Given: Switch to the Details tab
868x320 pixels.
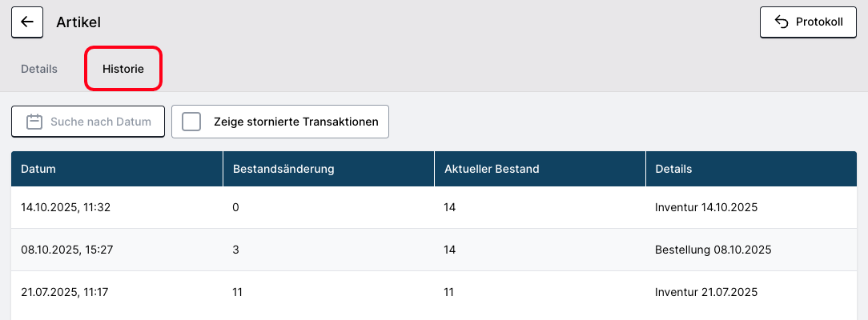Looking at the screenshot, I should pos(39,69).
